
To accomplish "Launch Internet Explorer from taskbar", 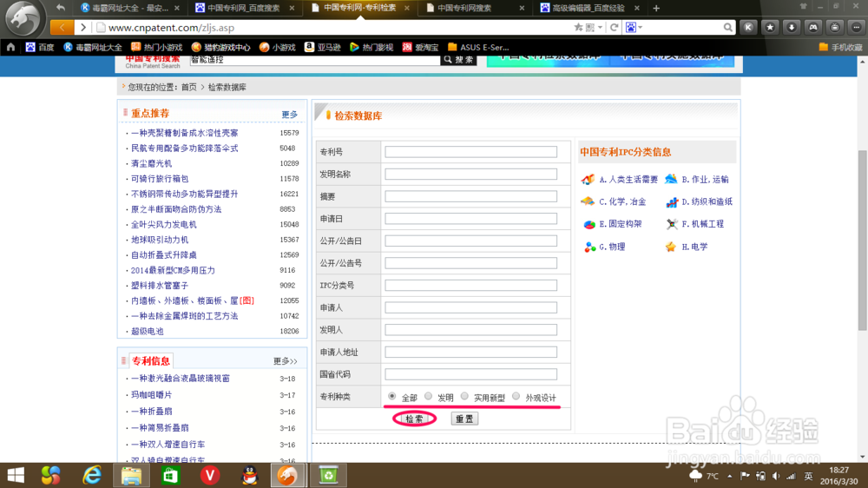I will 92,475.
